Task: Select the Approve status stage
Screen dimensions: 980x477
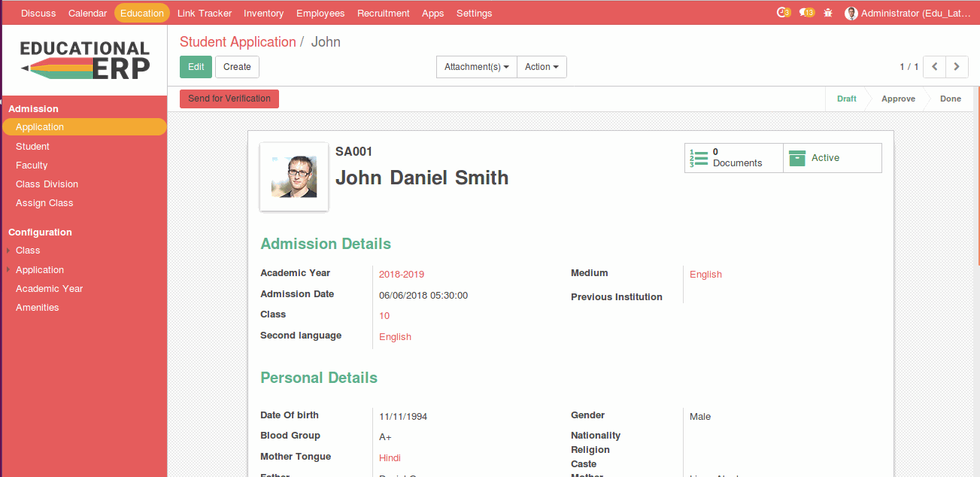Action: [x=898, y=99]
